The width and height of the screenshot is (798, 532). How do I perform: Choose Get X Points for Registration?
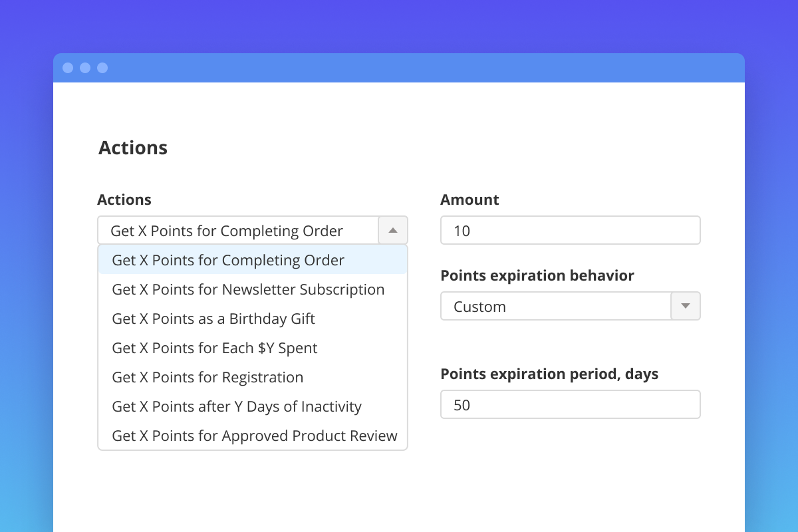207,377
